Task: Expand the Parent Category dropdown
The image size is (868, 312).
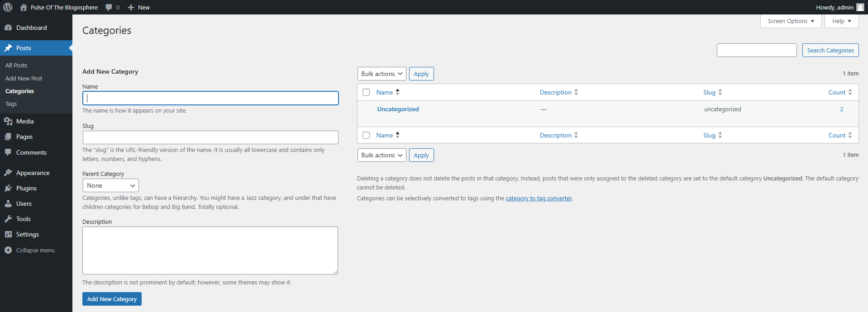Action: tap(110, 185)
